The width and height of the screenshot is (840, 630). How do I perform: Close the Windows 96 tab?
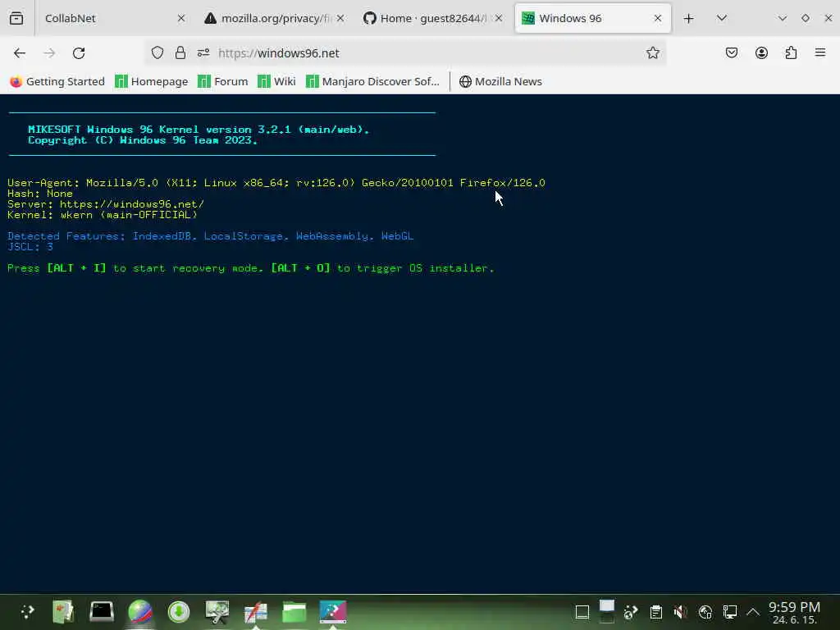tap(658, 18)
